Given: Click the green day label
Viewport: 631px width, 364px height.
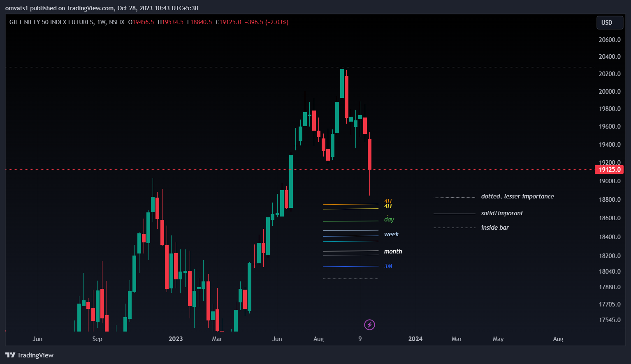Looking at the screenshot, I should 389,219.
